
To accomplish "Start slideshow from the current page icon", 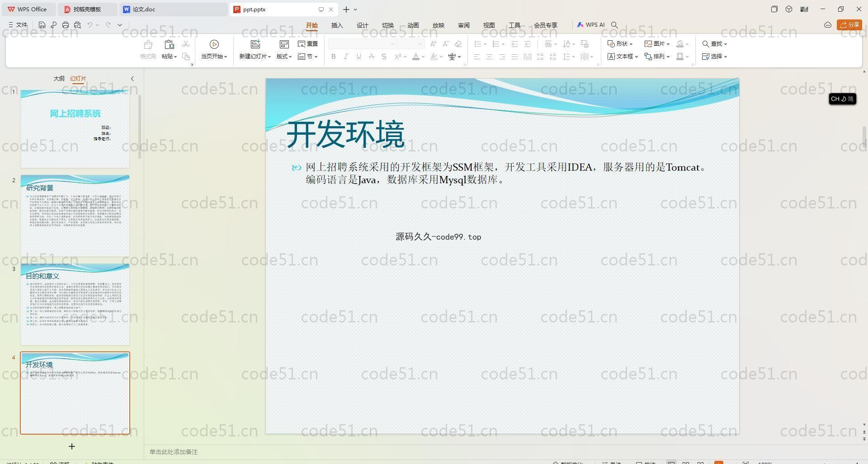I will click(x=214, y=44).
